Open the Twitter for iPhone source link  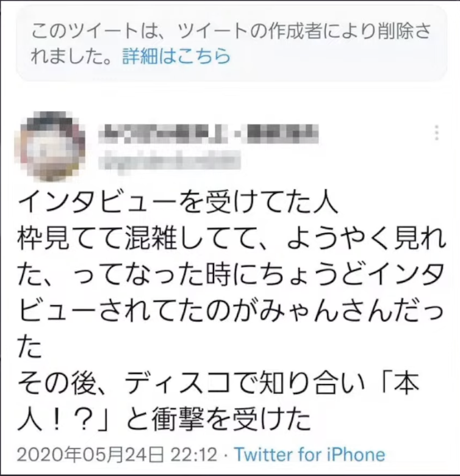coord(310,455)
